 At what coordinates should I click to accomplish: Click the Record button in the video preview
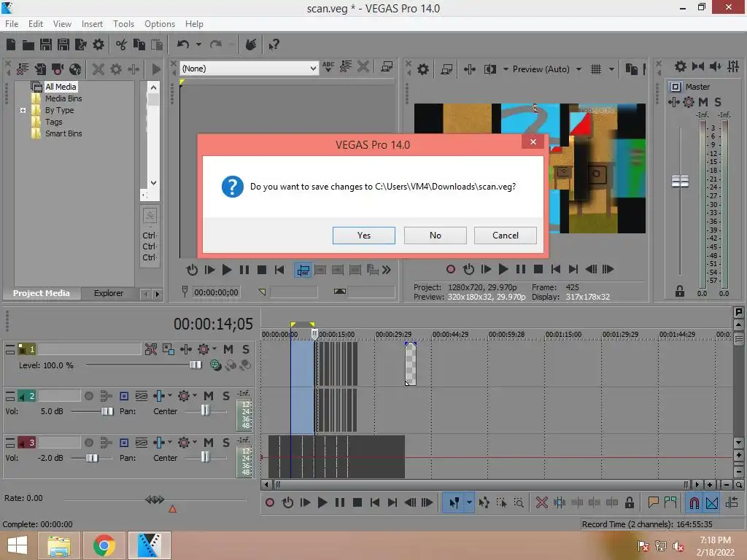click(x=450, y=269)
